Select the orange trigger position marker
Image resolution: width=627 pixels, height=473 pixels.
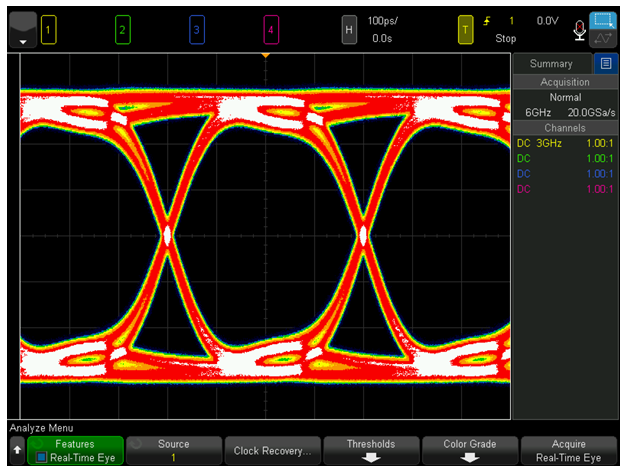pos(266,56)
